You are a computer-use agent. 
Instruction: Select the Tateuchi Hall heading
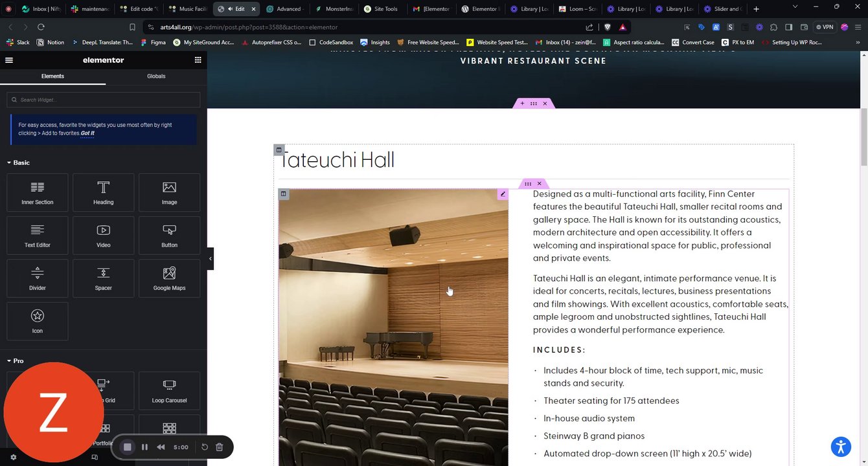[x=337, y=160]
